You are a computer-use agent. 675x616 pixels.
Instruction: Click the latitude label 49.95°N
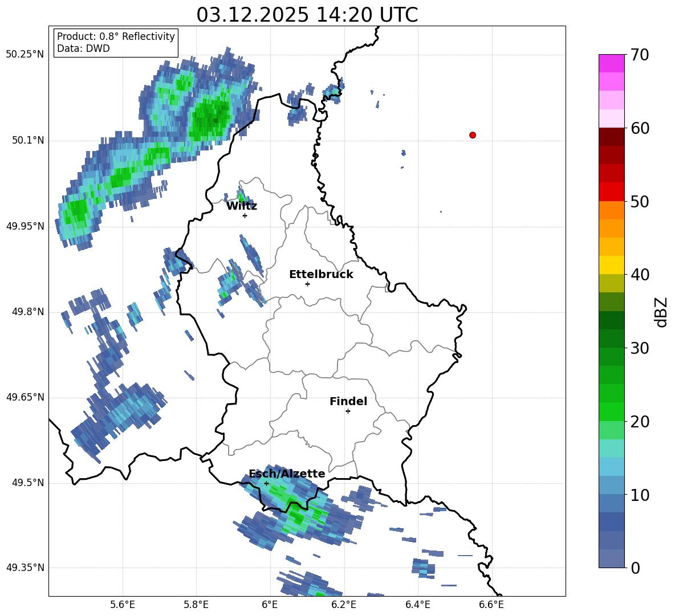[x=25, y=226]
